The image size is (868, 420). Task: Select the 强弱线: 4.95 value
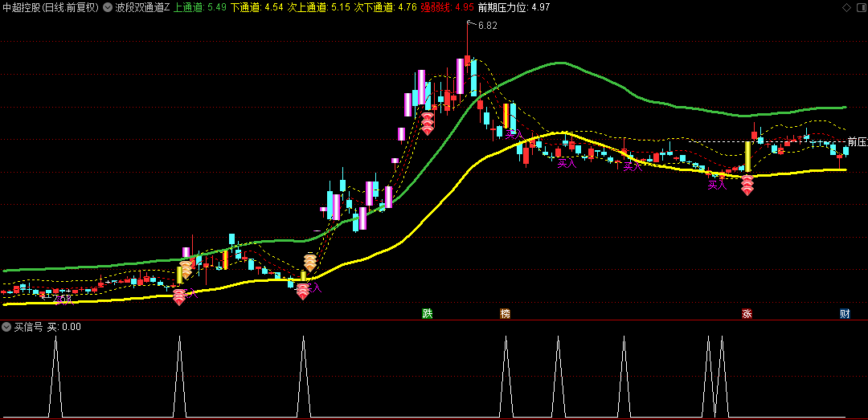tap(448, 8)
